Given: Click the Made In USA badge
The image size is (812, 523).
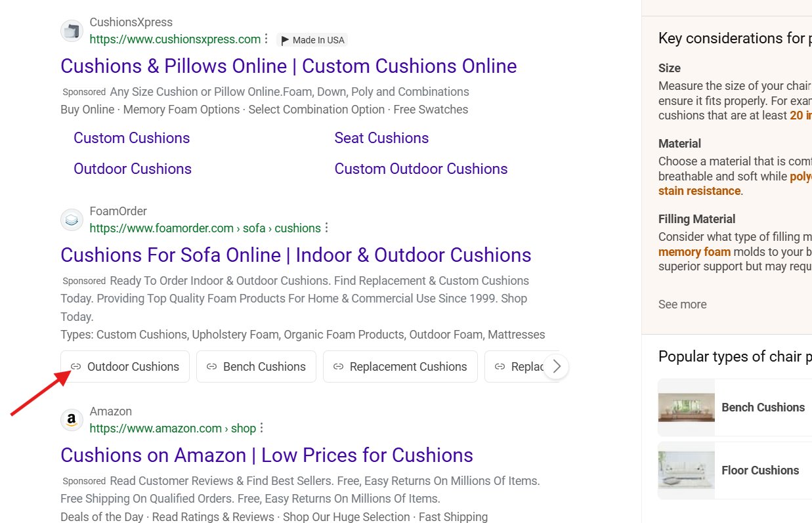Looking at the screenshot, I should [x=312, y=40].
